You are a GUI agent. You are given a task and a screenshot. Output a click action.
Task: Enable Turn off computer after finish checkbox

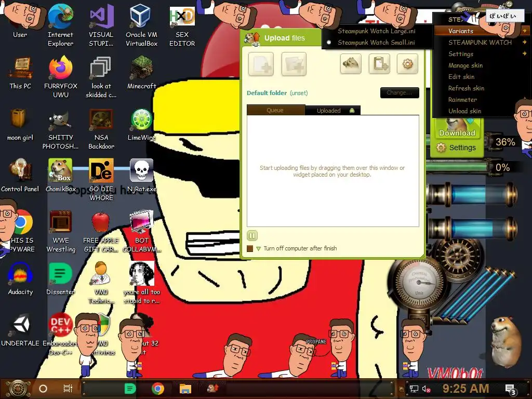250,249
